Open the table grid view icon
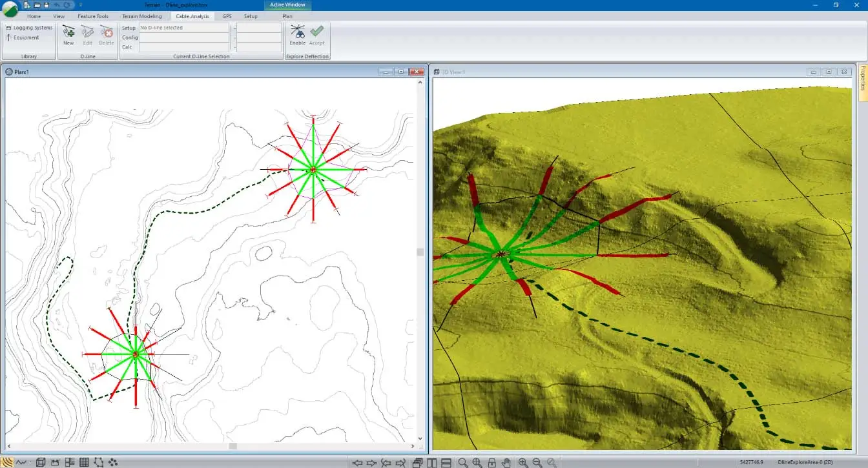 point(84,462)
